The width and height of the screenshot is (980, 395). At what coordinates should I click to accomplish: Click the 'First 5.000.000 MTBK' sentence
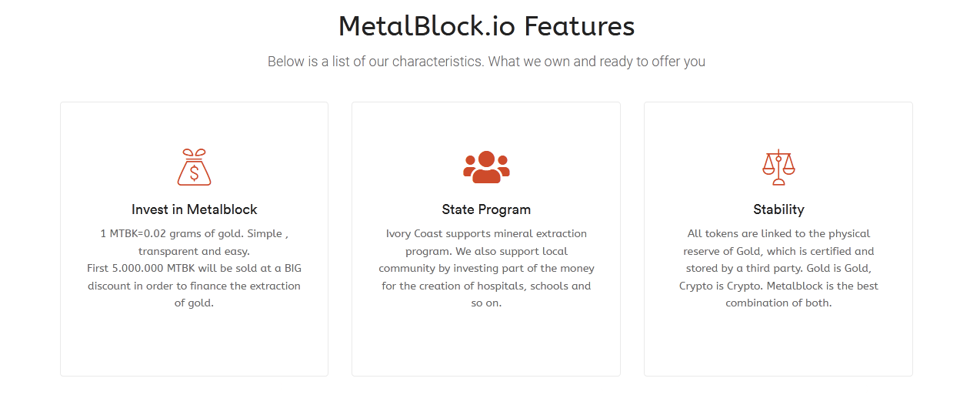tap(194, 286)
